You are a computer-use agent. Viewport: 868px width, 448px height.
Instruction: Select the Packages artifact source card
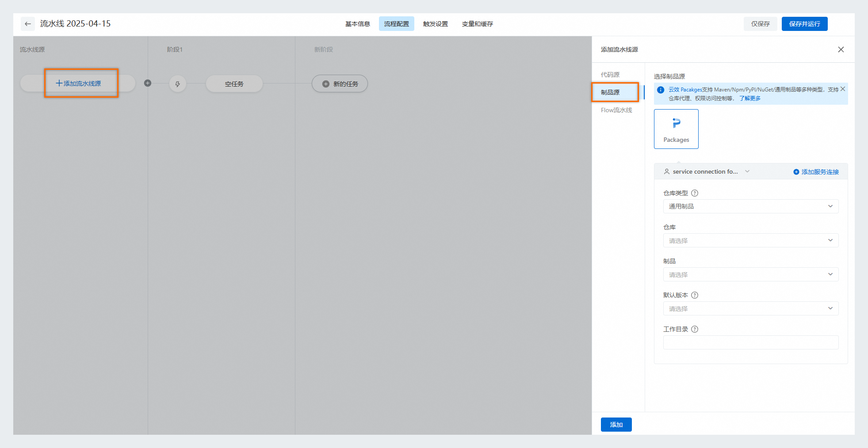(676, 129)
